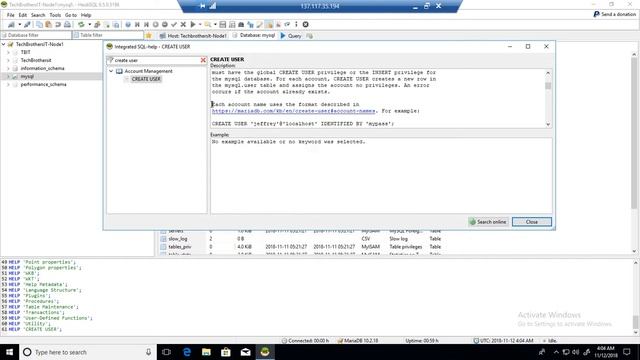Select CREATE USER help topic

pyautogui.click(x=146, y=79)
